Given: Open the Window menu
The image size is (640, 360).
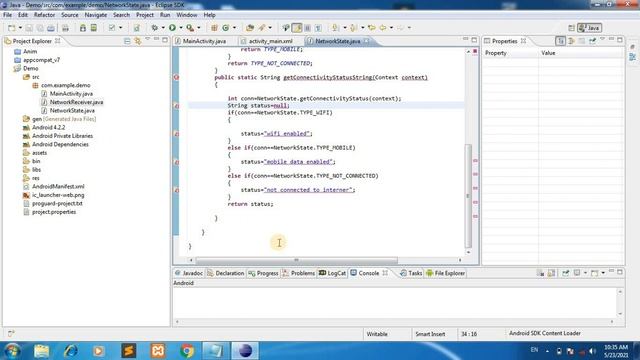Looking at the screenshot, I should (187, 15).
